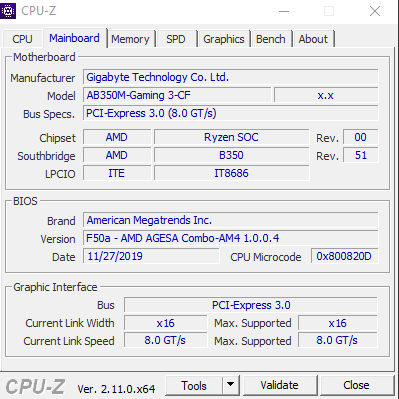399x399 pixels.
Task: Click the Chipset Rev. value 00
Action: click(361, 137)
